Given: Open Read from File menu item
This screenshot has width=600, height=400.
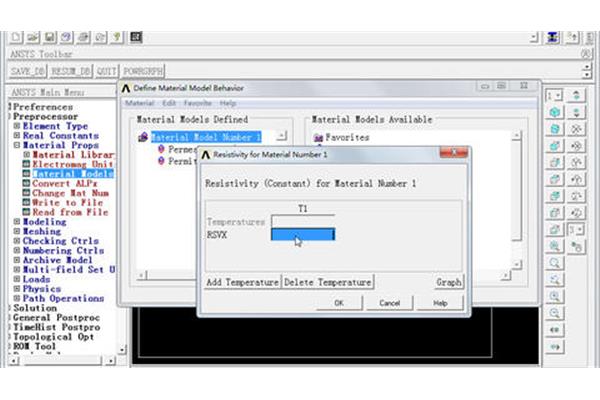Looking at the screenshot, I should click(x=70, y=212).
